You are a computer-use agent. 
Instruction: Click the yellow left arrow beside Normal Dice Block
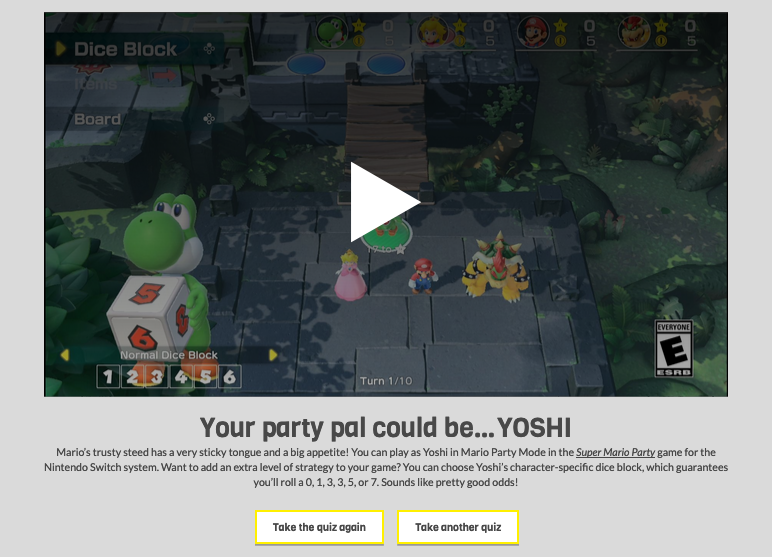point(64,355)
